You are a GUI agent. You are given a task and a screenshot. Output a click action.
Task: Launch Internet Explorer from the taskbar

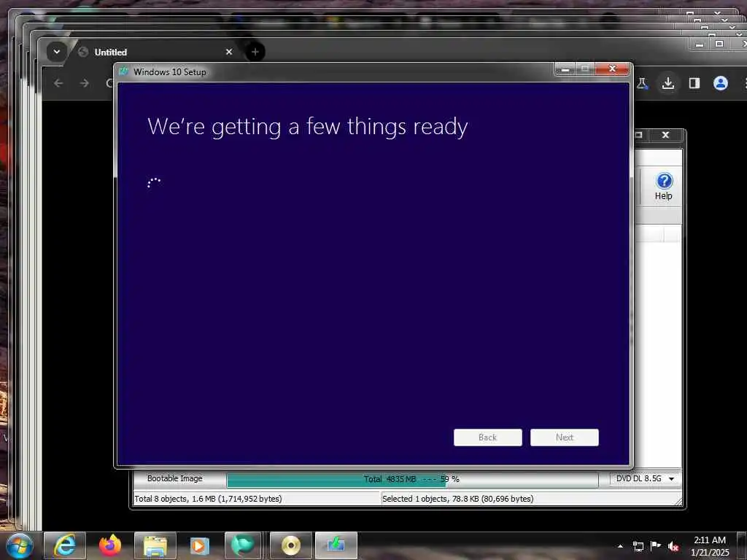click(65, 545)
